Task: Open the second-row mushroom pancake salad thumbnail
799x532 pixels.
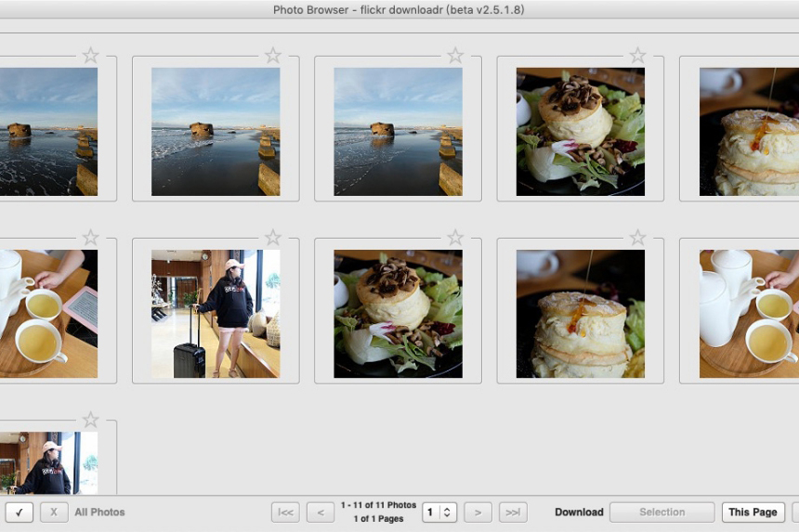Action: [x=398, y=314]
